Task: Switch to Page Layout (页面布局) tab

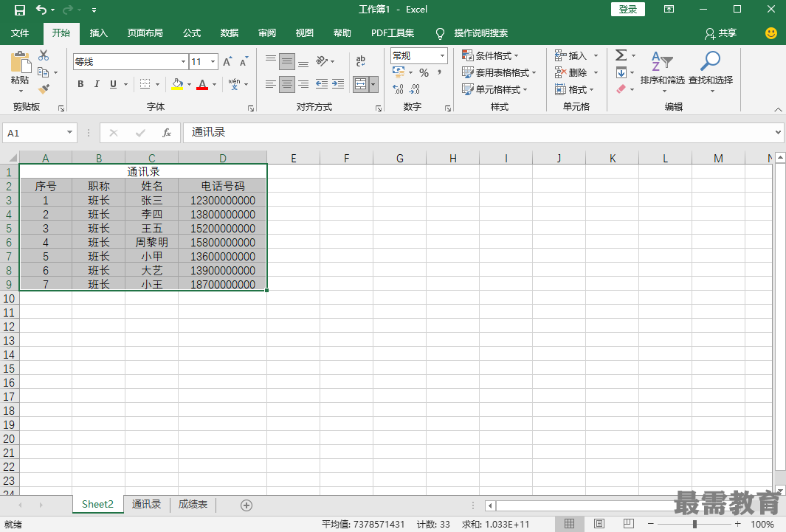Action: pyautogui.click(x=145, y=33)
